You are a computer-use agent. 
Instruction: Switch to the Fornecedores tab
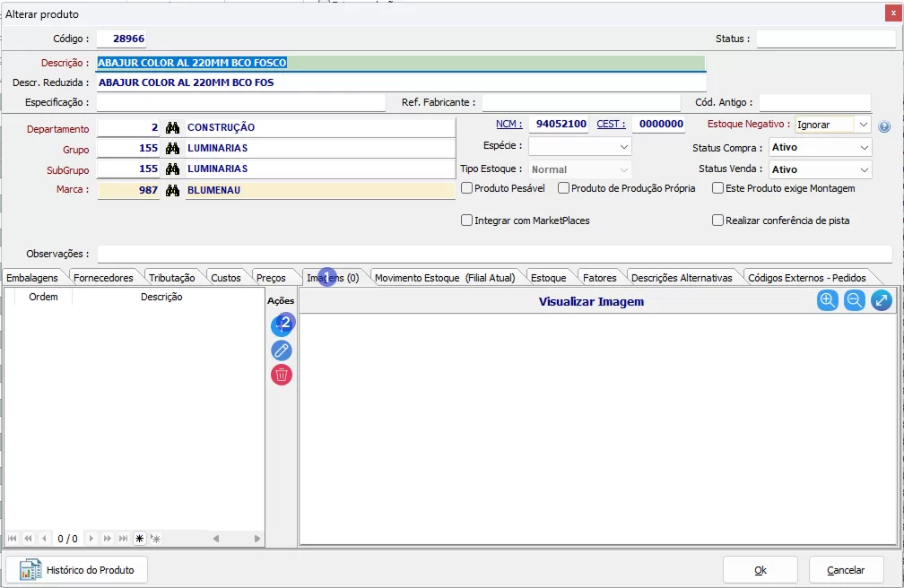coord(103,278)
